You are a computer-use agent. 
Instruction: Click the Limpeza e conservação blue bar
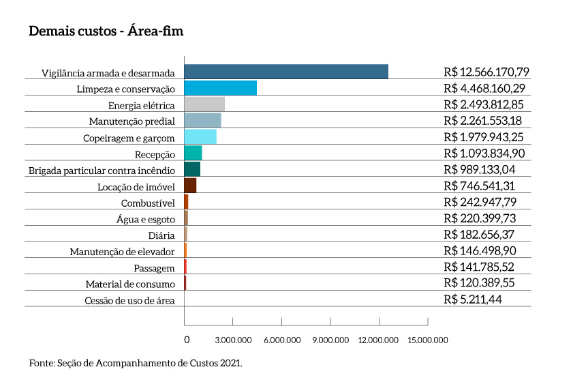[x=220, y=88]
